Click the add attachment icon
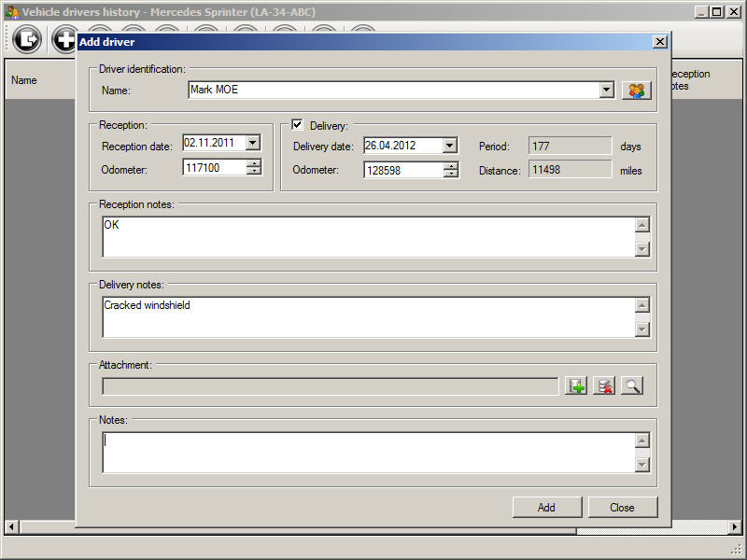The width and height of the screenshot is (747, 560). click(576, 385)
